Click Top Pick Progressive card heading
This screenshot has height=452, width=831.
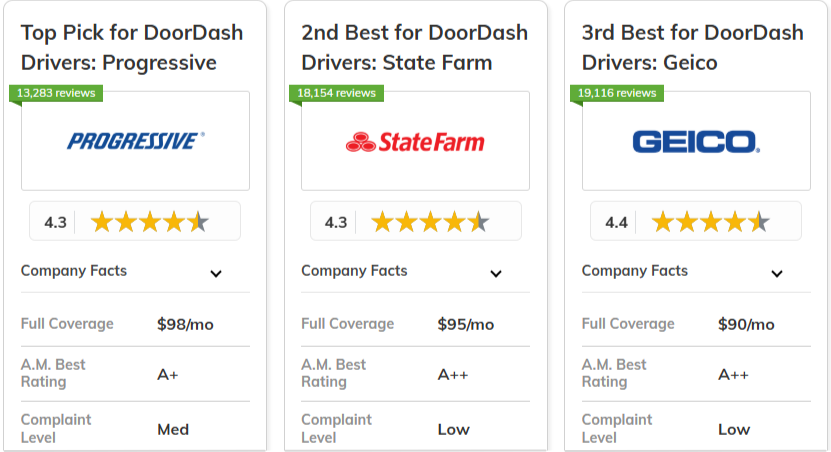coord(132,48)
